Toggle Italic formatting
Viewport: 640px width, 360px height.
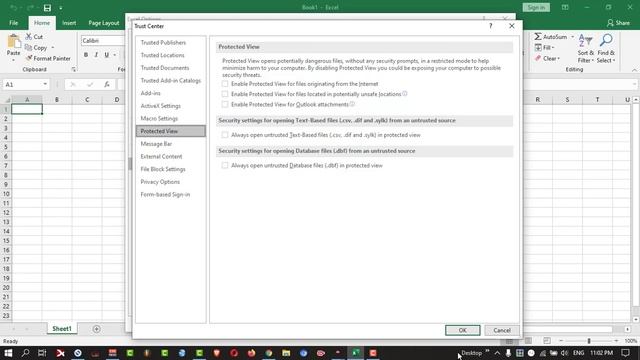[96, 55]
